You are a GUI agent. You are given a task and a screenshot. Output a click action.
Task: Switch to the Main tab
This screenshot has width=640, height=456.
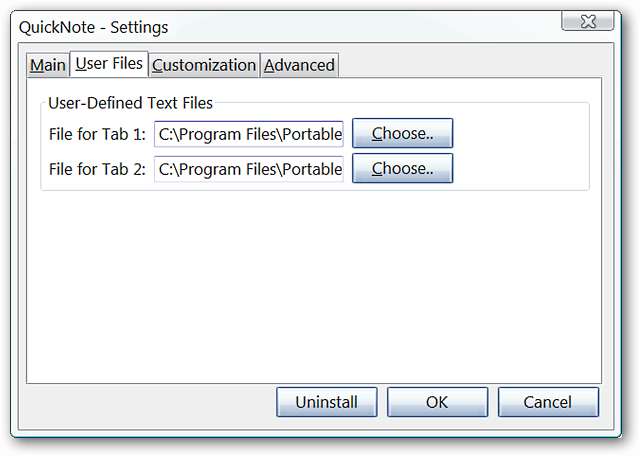[x=47, y=65]
